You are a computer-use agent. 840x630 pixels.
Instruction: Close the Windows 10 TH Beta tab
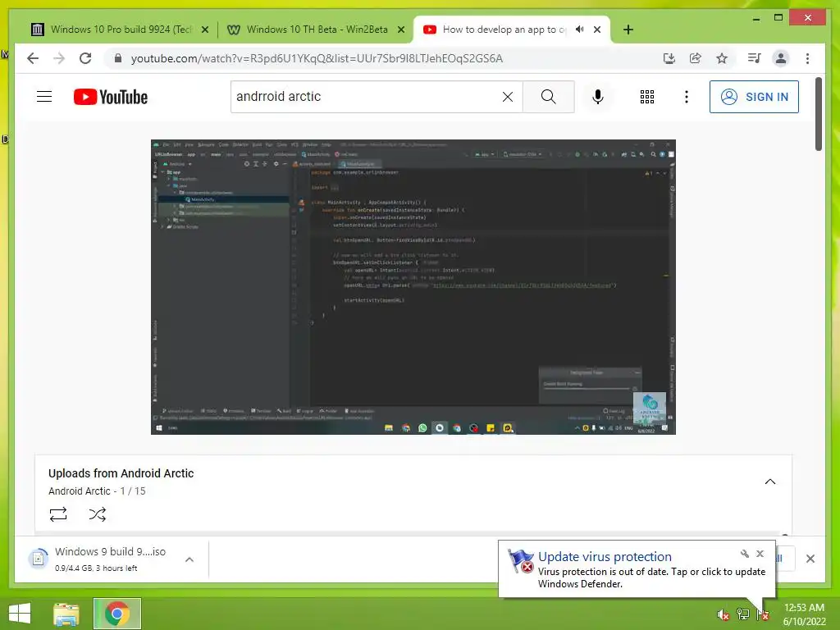click(400, 30)
